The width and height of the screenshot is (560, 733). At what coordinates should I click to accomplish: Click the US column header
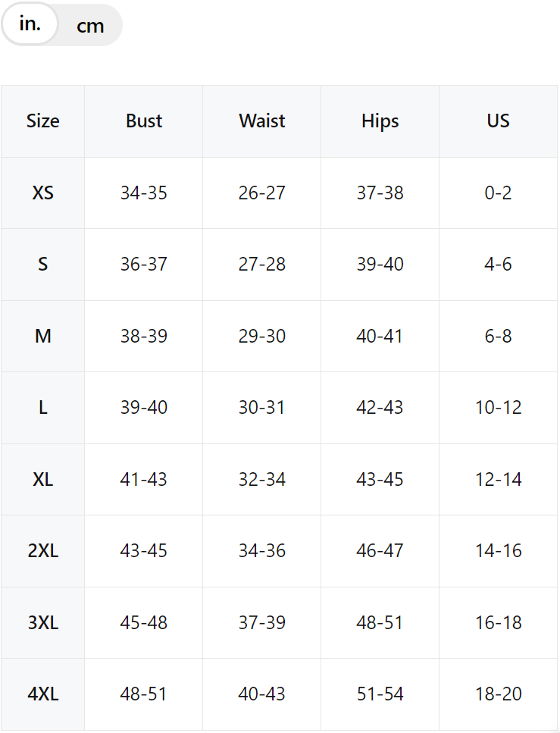tap(499, 121)
